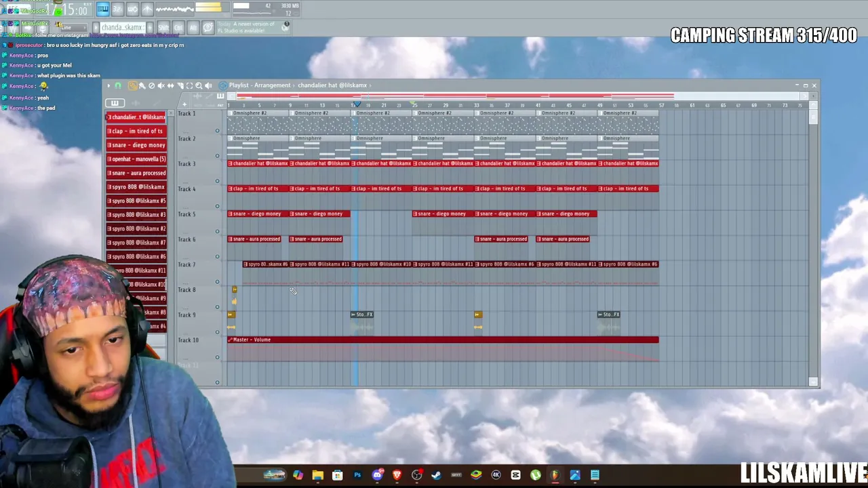868x488 pixels.
Task: Select chandalier..t @lilskamx in the picker list
Action: (x=136, y=117)
